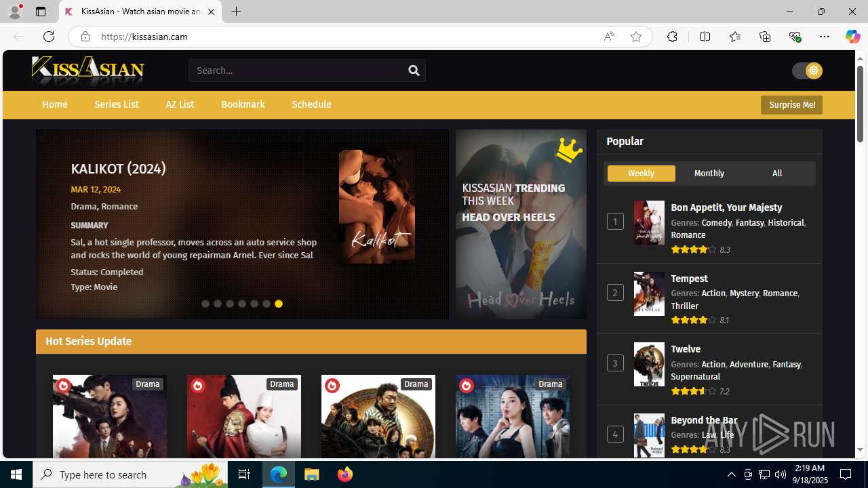Show hidden tray icons chevron
This screenshot has width=868, height=488.
(731, 474)
